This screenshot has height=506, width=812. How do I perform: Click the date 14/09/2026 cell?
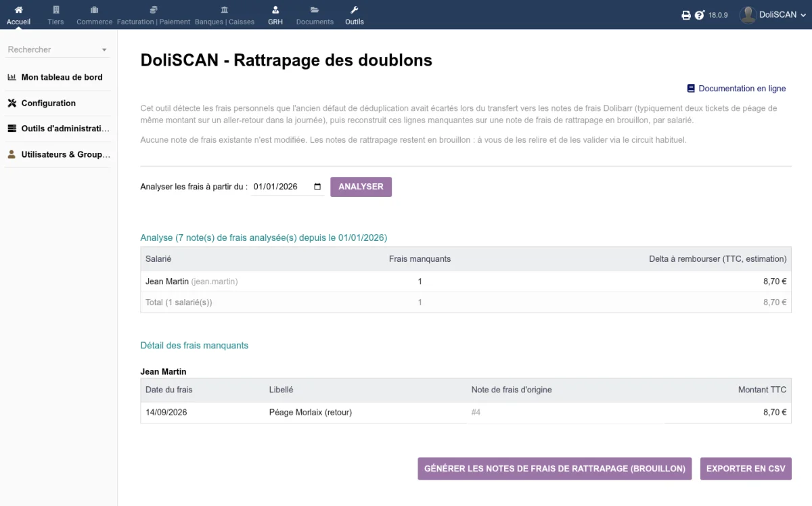[x=166, y=412]
